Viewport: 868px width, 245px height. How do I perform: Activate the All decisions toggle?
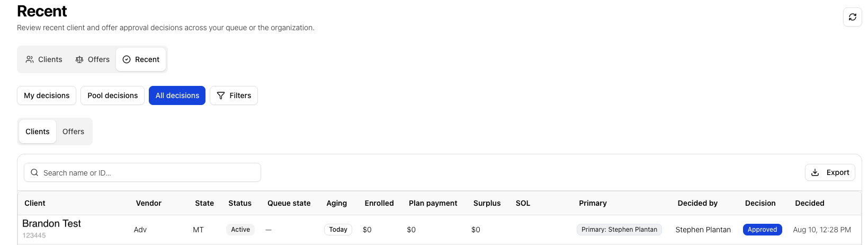(x=177, y=95)
